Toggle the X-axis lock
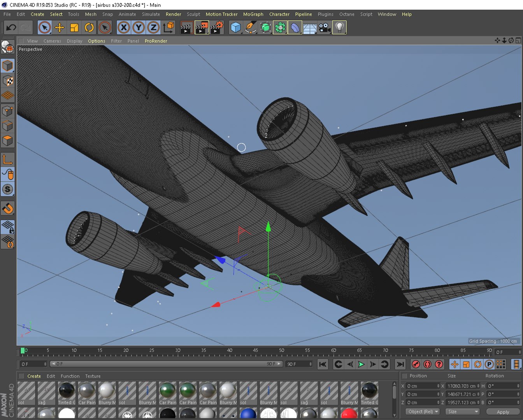Screen dimensions: 523x420 [124, 28]
